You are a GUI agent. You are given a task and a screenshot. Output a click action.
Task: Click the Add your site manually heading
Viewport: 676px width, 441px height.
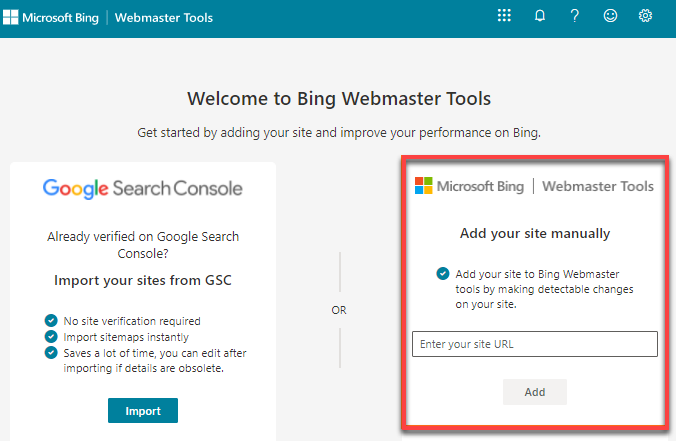(x=535, y=233)
